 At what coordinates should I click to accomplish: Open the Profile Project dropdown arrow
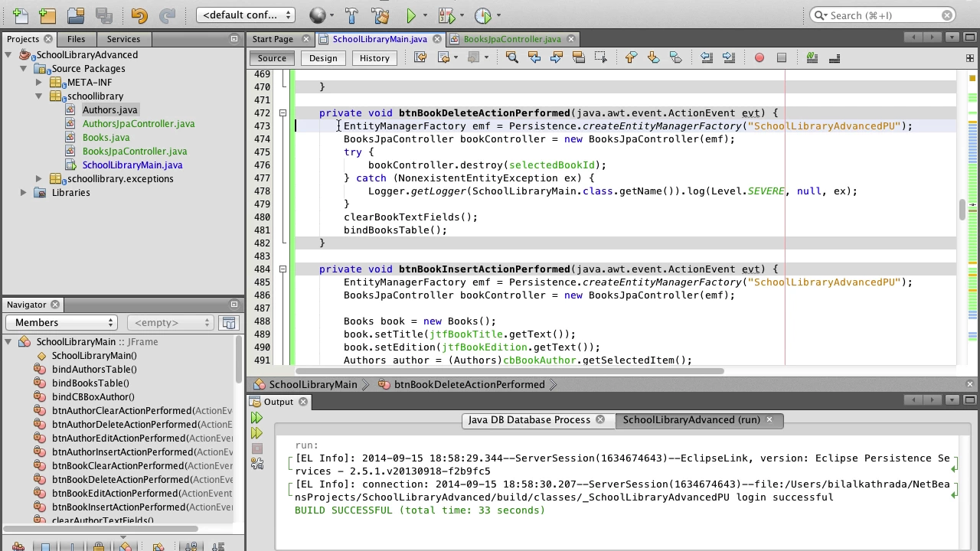[x=498, y=15]
